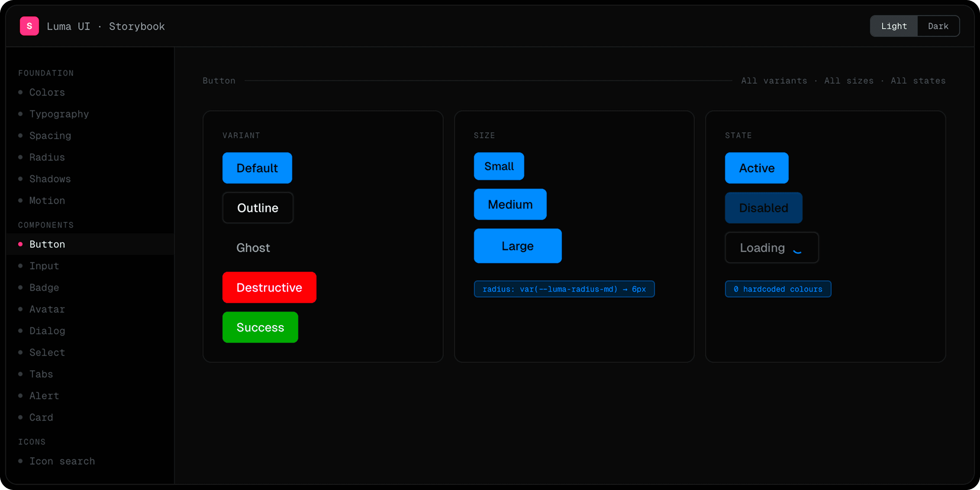
Task: Click the Ghost variant button
Action: [x=253, y=248]
